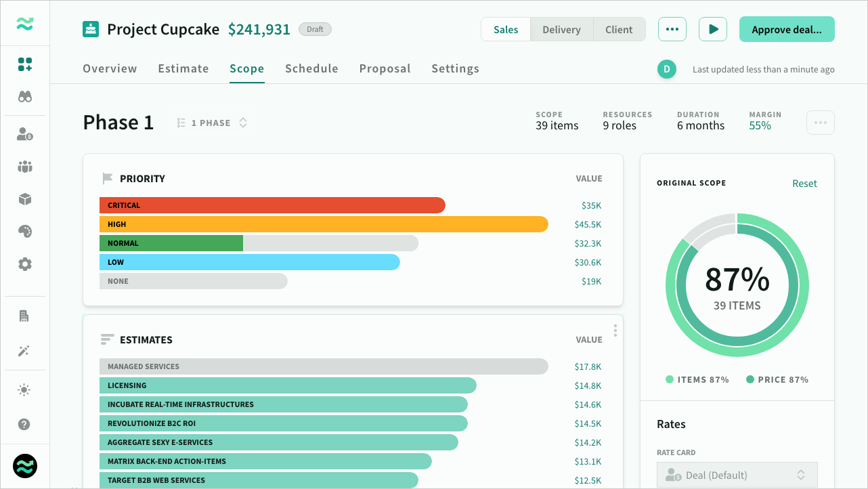Click the Approve deal button
Viewport: 868px width, 489px height.
pyautogui.click(x=786, y=30)
